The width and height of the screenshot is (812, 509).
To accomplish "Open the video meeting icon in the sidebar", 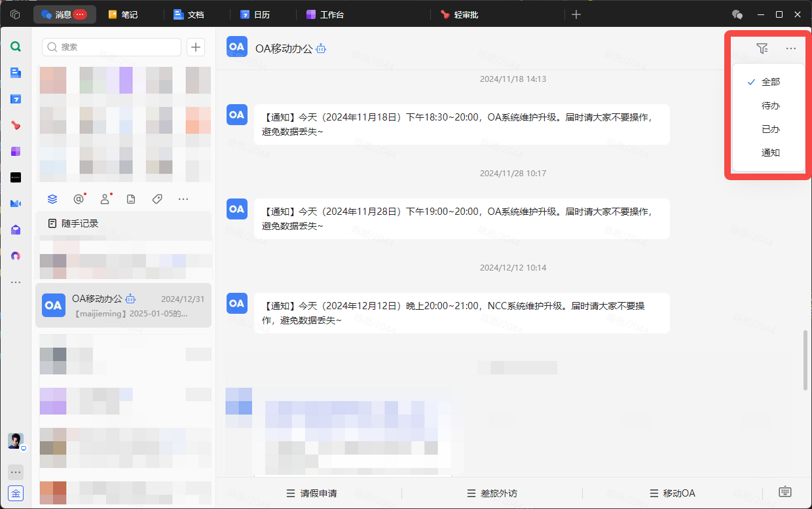I will coord(15,203).
